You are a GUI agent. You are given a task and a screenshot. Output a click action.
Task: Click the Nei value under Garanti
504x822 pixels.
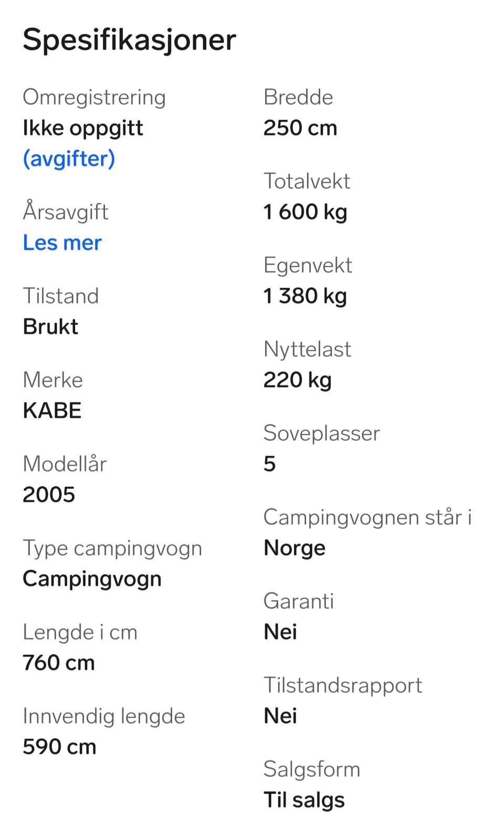pos(280,632)
